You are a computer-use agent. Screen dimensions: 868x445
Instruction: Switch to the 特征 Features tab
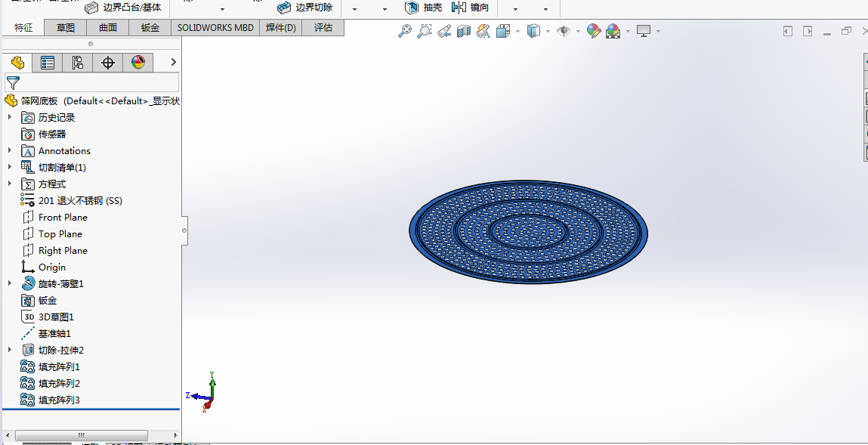click(x=24, y=28)
